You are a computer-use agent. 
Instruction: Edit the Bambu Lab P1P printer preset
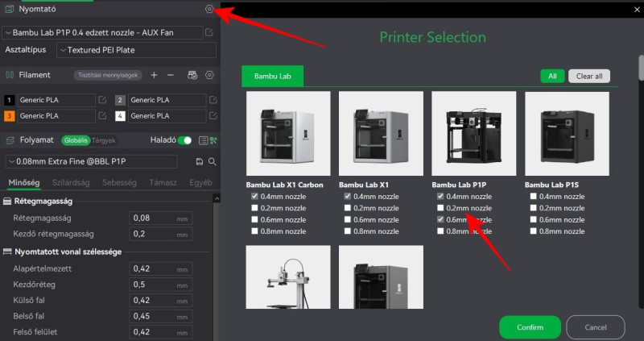point(209,32)
